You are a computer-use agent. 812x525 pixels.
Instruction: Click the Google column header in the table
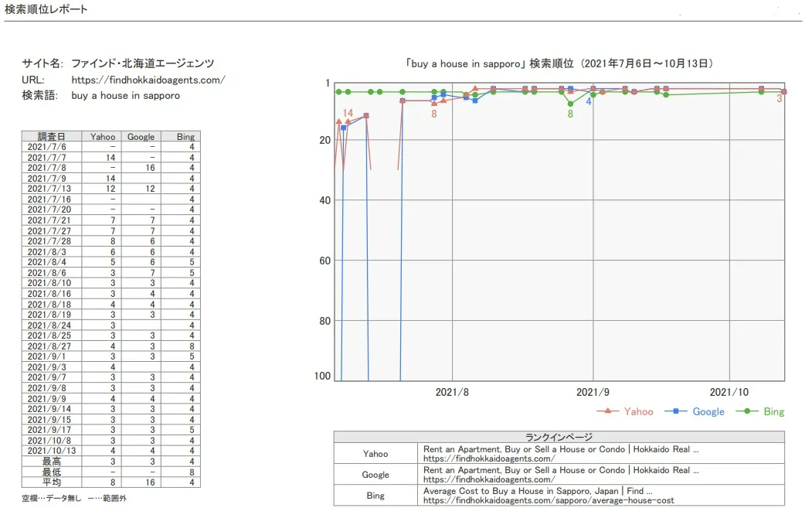pos(141,136)
